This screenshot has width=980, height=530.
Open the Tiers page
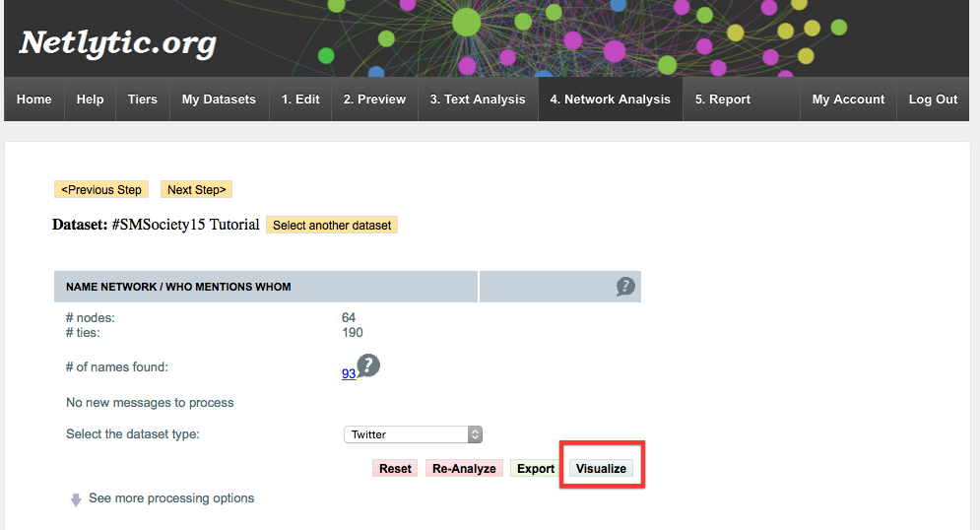[143, 99]
